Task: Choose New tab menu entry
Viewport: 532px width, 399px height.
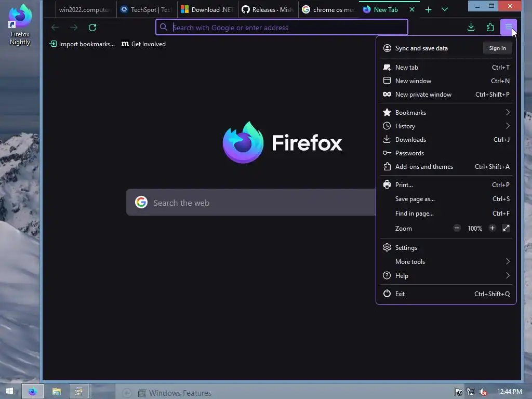Action: click(446, 67)
